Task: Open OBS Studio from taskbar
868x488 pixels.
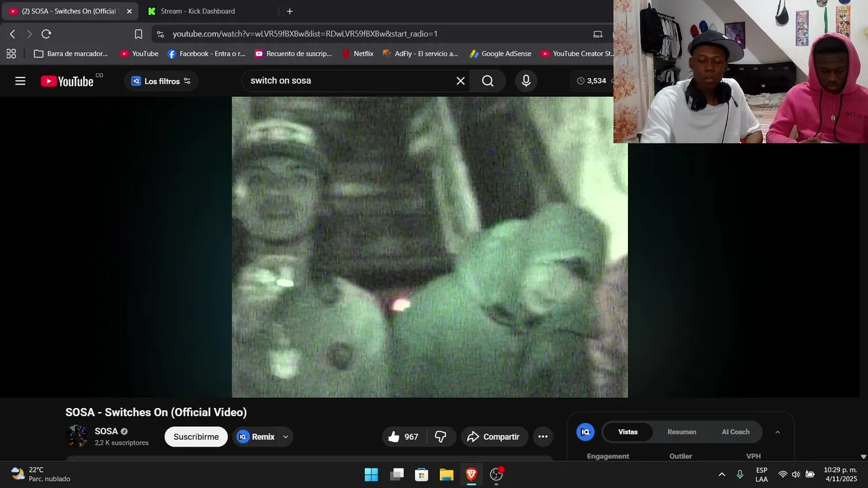Action: 496,474
